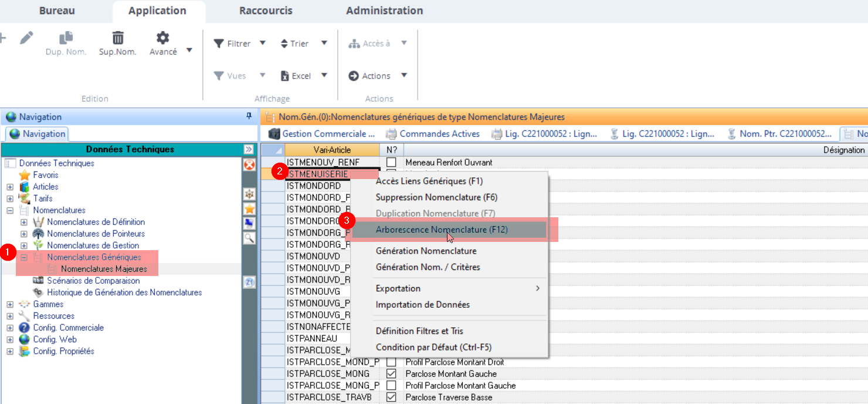This screenshot has width=868, height=404.
Task: Expand the Articles tree node
Action: click(x=10, y=187)
